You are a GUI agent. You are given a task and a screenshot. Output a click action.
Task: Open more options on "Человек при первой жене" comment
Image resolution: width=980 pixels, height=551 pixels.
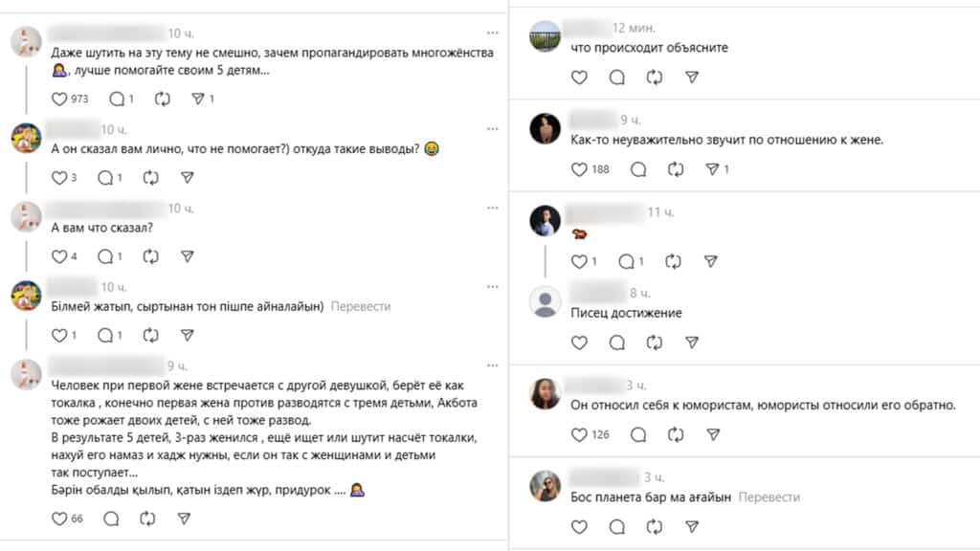click(493, 365)
